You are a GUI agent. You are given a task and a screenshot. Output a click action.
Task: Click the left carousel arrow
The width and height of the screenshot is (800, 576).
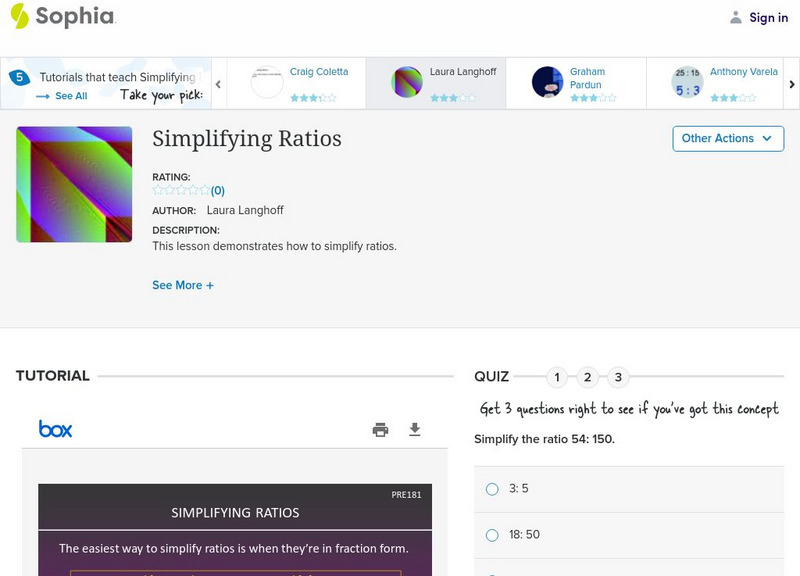pos(219,84)
